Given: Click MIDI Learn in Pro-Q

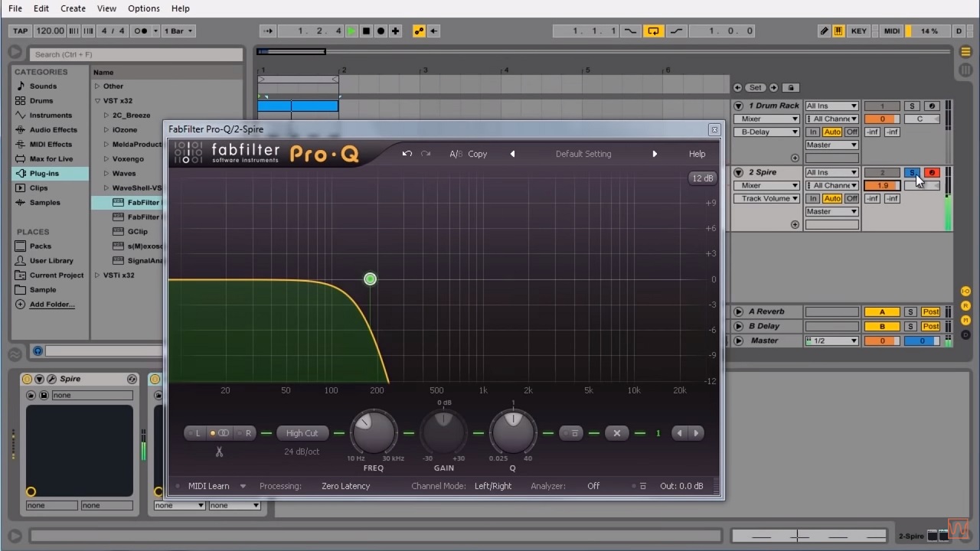Looking at the screenshot, I should [x=208, y=486].
